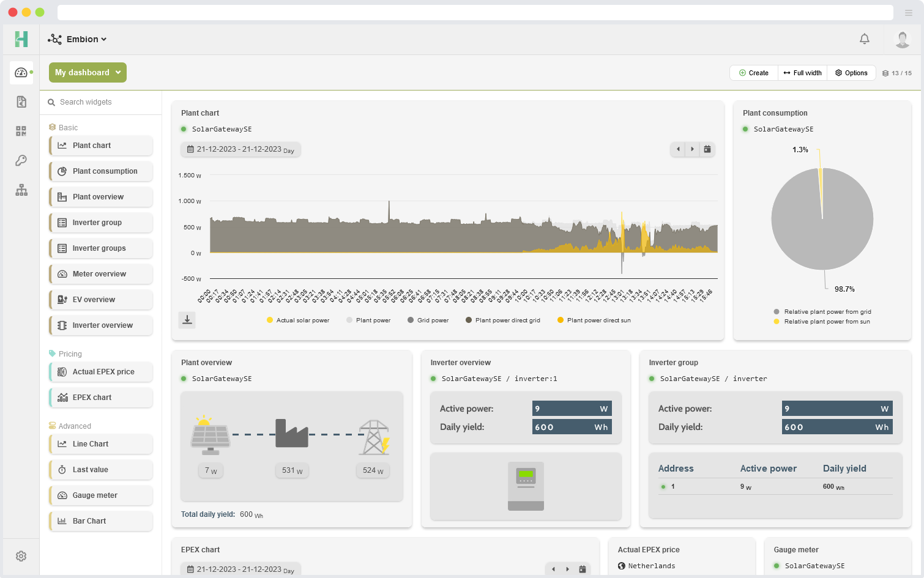Open Plant chart calendar picker
Screen dimensions: 924x578
(x=707, y=149)
